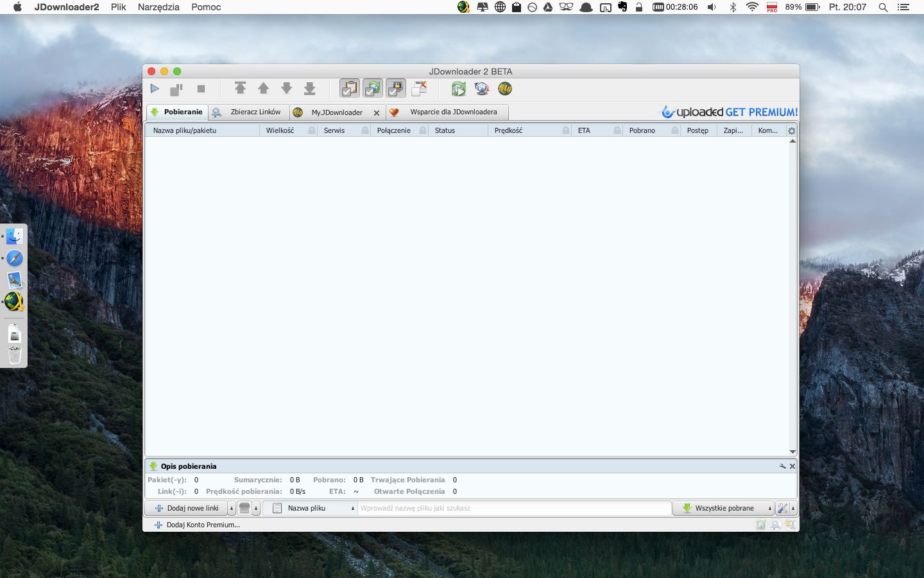Click the Move down arrow icon
This screenshot has width=924, height=578.
287,89
